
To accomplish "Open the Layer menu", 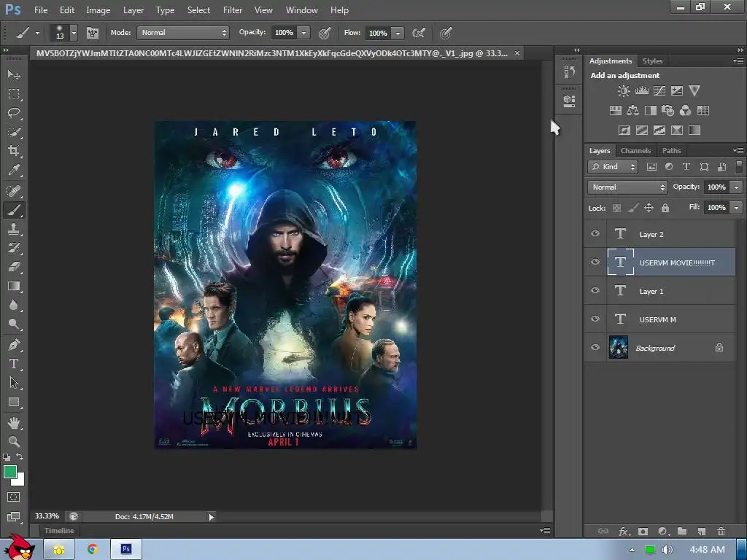I will (133, 10).
